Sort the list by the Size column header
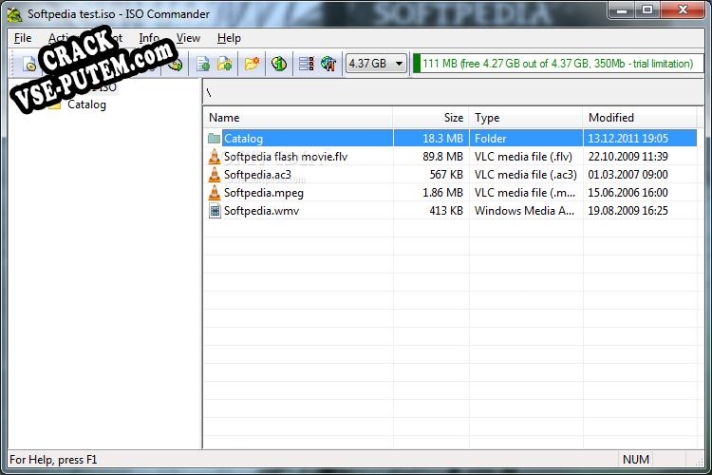The height and width of the screenshot is (475, 712). point(431,118)
